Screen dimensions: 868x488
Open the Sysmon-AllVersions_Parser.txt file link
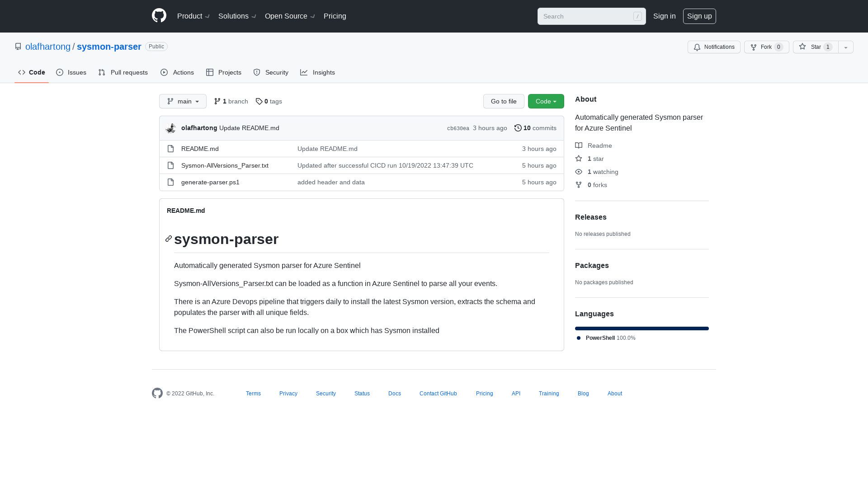pyautogui.click(x=225, y=165)
